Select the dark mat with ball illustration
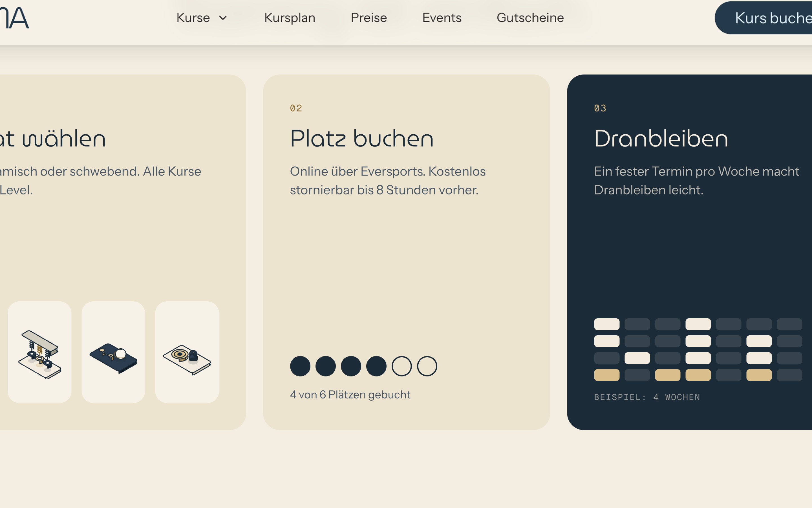 coord(113,352)
